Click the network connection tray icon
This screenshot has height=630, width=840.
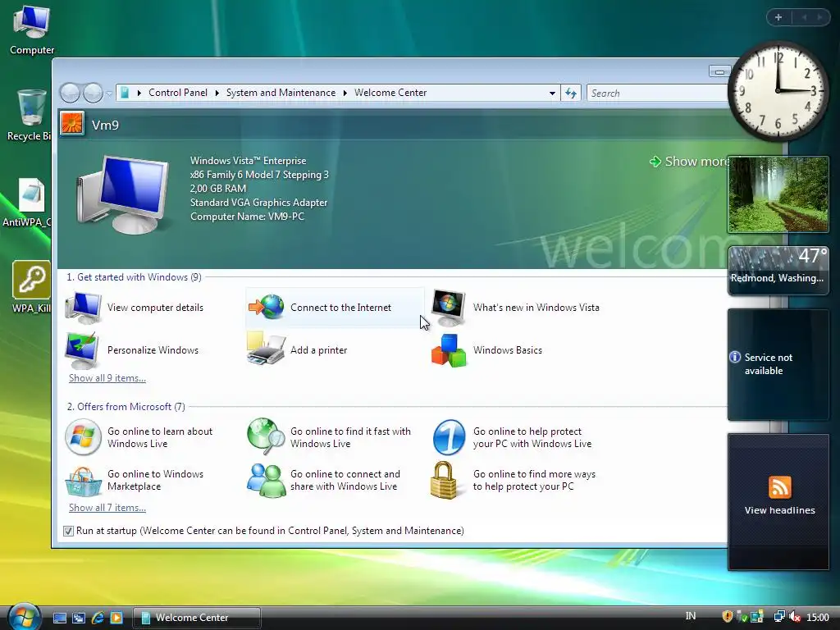779,617
